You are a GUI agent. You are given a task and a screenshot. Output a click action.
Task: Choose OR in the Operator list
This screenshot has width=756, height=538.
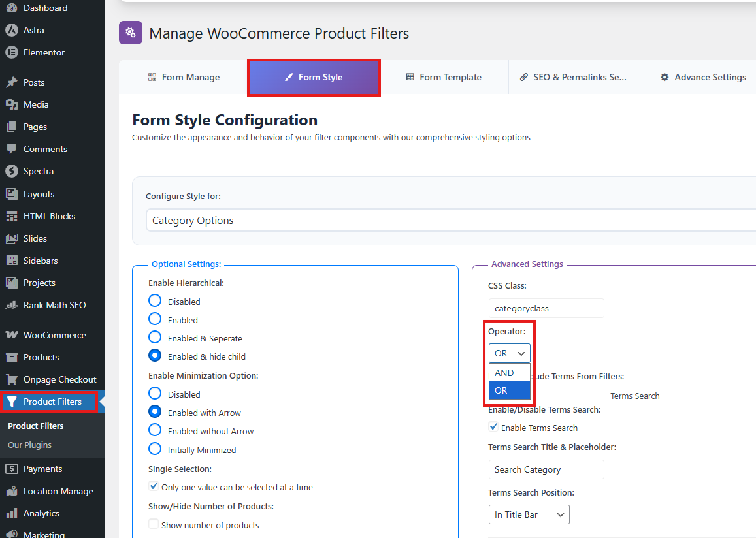point(509,390)
